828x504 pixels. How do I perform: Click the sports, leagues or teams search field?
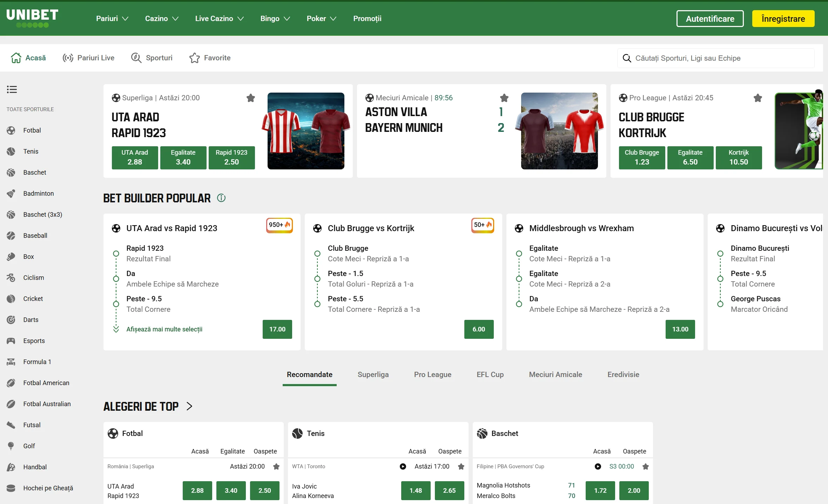click(716, 58)
